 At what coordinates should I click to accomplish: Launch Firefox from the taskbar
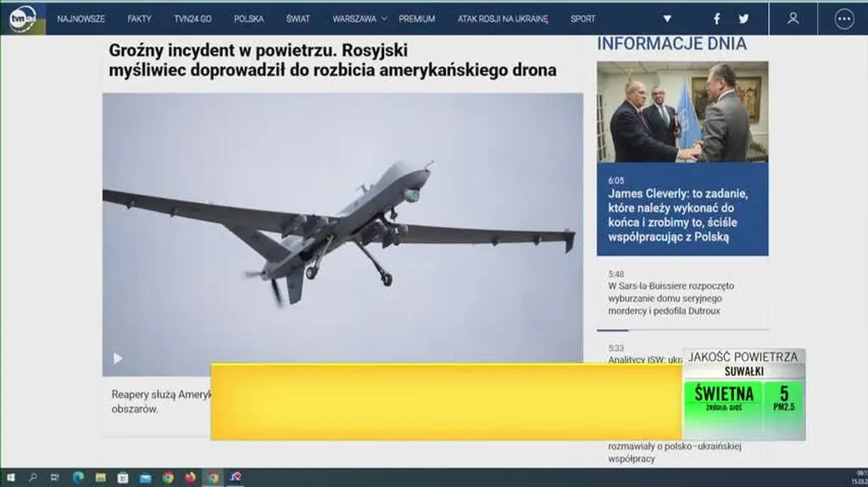tap(190, 478)
